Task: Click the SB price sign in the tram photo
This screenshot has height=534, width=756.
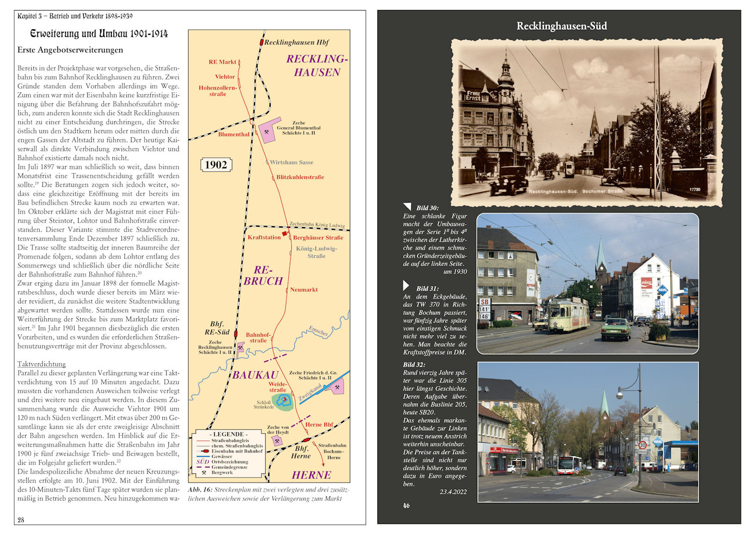Action: coord(484,309)
